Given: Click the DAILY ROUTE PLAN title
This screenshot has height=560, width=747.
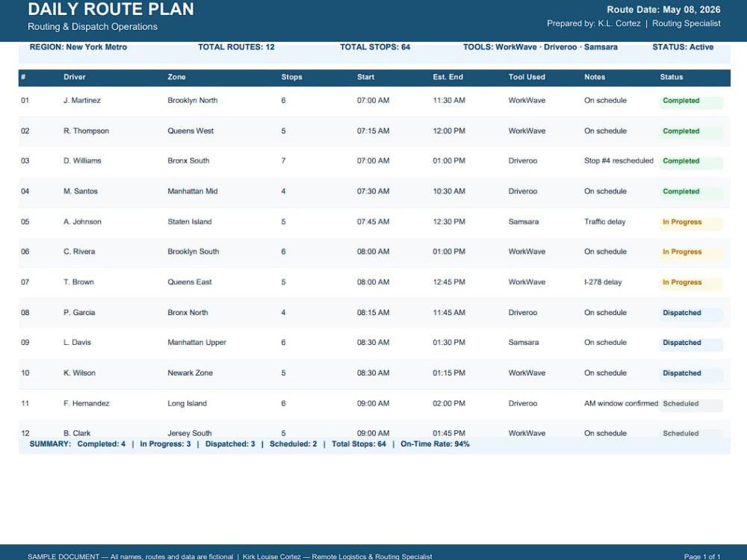Looking at the screenshot, I should click(x=111, y=10).
